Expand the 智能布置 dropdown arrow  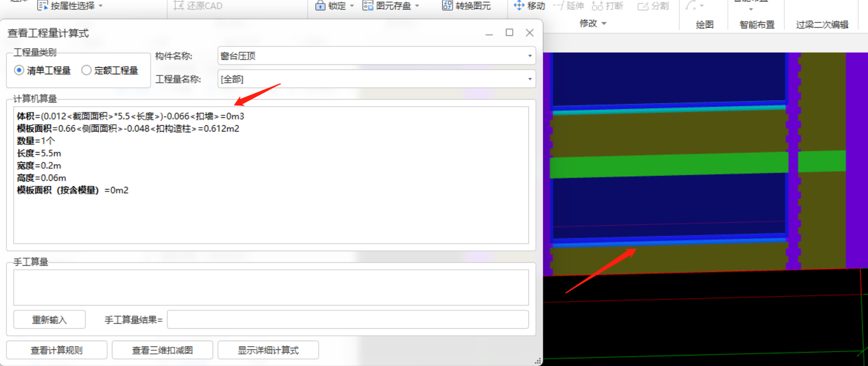751,9
